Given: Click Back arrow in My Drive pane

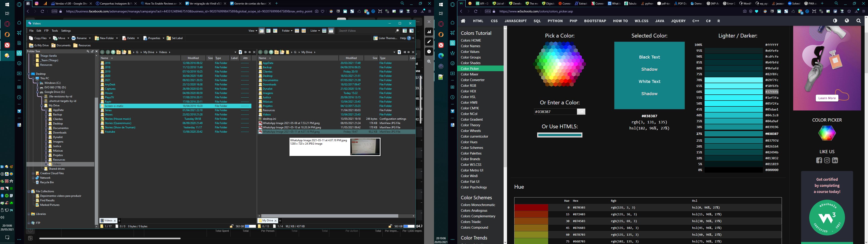Looking at the screenshot, I should (x=260, y=52).
